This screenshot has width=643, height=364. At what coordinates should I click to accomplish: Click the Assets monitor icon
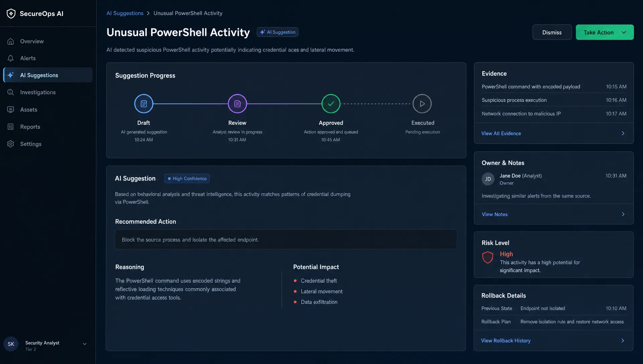click(11, 109)
